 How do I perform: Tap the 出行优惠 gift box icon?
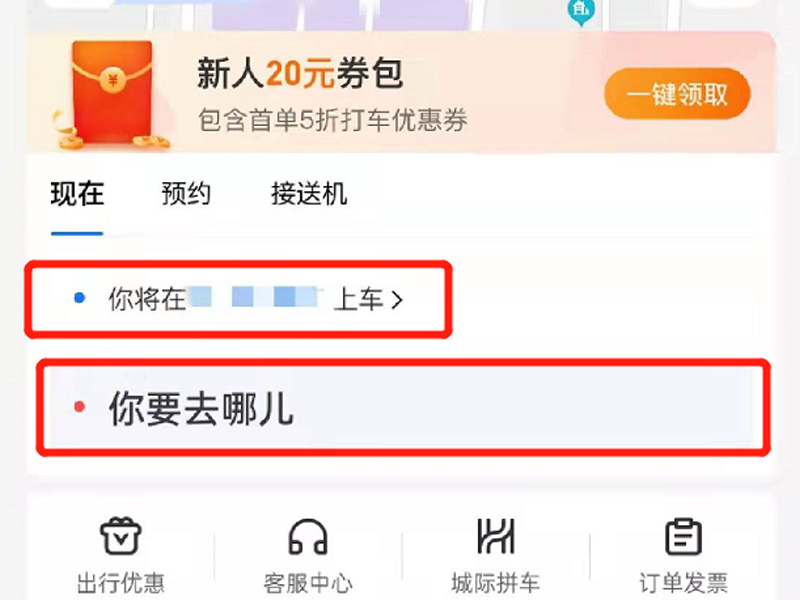point(120,536)
